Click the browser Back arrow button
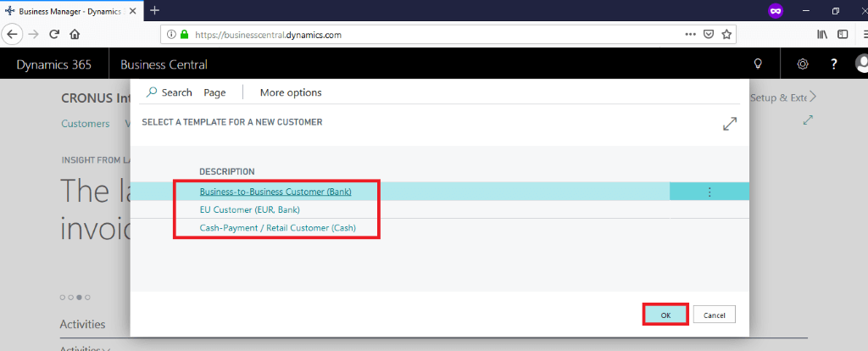Viewport: 868px width, 351px height. pyautogui.click(x=12, y=34)
